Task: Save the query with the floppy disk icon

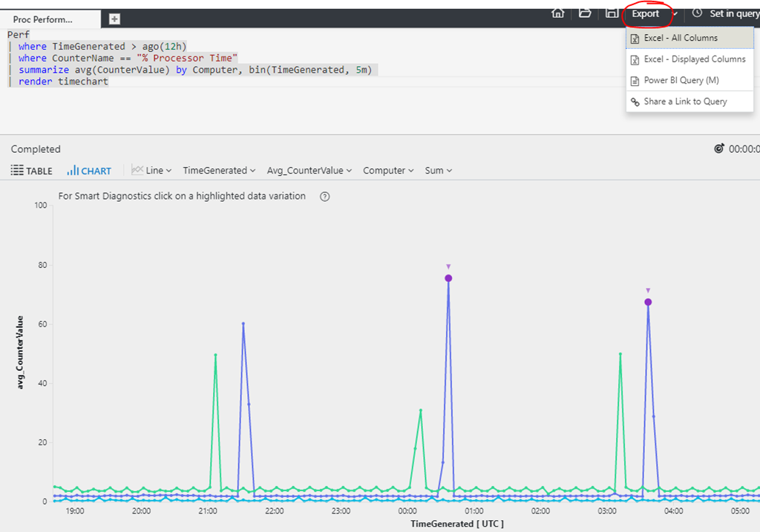Action: pyautogui.click(x=611, y=13)
